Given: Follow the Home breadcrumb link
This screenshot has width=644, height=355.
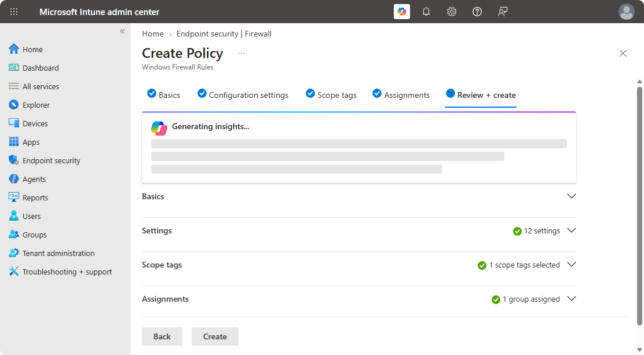Looking at the screenshot, I should (x=153, y=34).
